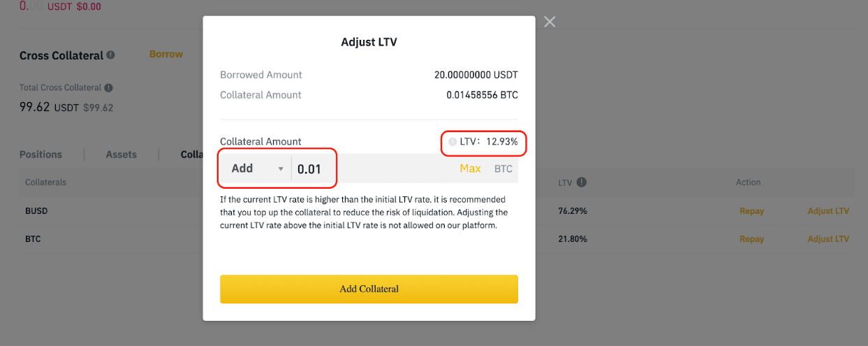Click info icon on LTV column header
The width and height of the screenshot is (868, 346).
coord(582,182)
